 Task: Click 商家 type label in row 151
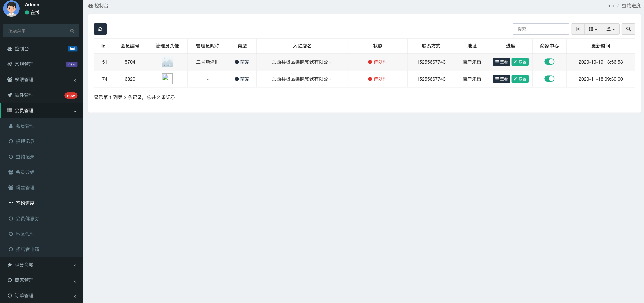(242, 62)
